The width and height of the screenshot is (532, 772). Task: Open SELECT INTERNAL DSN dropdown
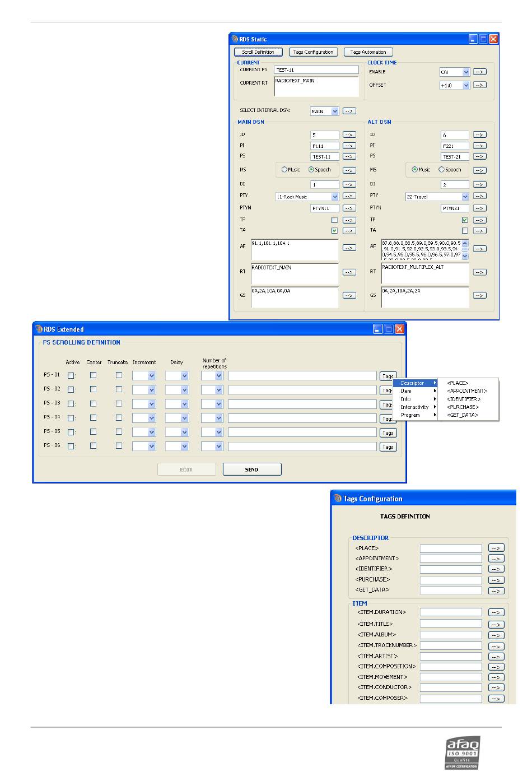pos(335,111)
